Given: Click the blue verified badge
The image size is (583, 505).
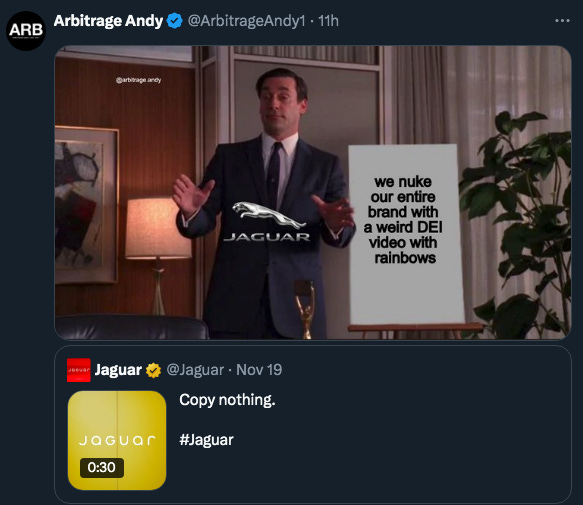Looking at the screenshot, I should click(174, 21).
